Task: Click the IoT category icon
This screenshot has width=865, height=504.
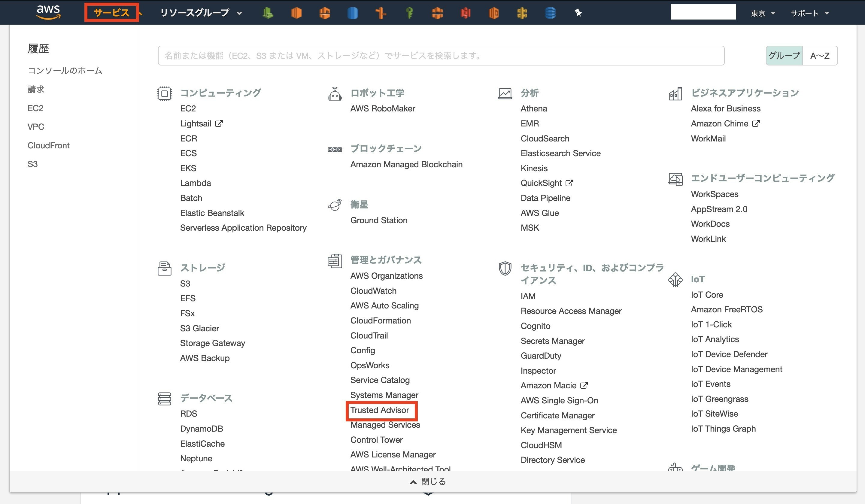Action: tap(675, 279)
